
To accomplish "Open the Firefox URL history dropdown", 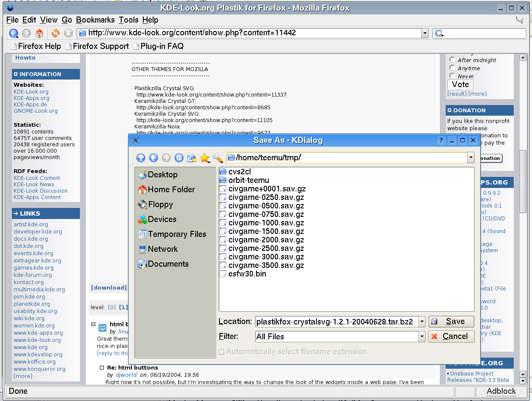I will point(424,33).
